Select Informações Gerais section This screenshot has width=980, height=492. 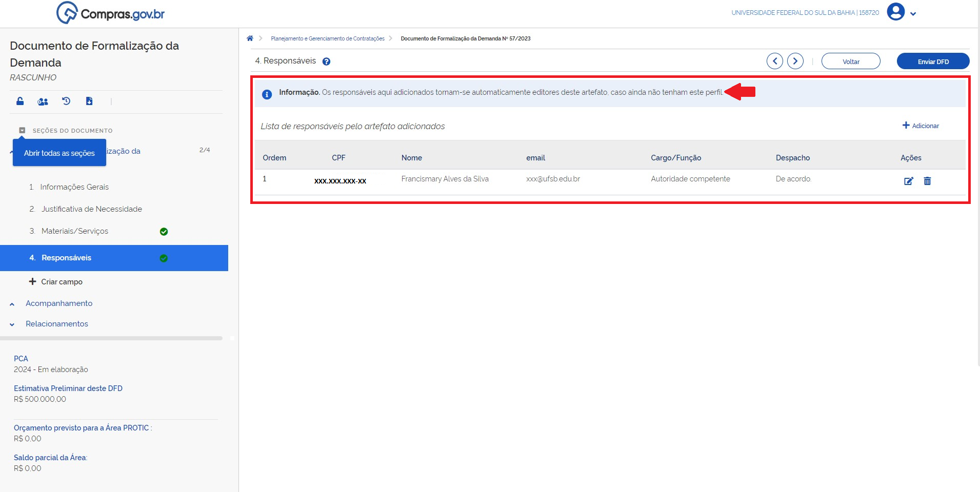pos(74,187)
